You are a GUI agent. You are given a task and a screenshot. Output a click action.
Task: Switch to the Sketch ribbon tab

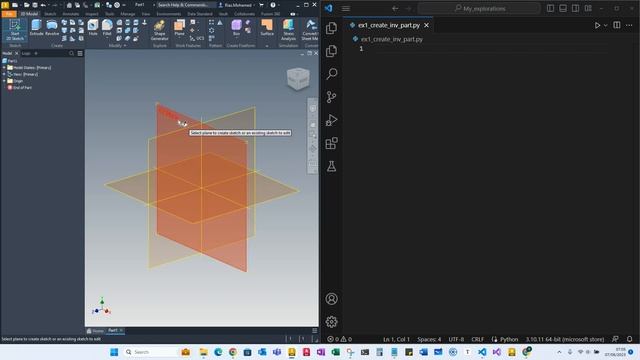click(50, 13)
